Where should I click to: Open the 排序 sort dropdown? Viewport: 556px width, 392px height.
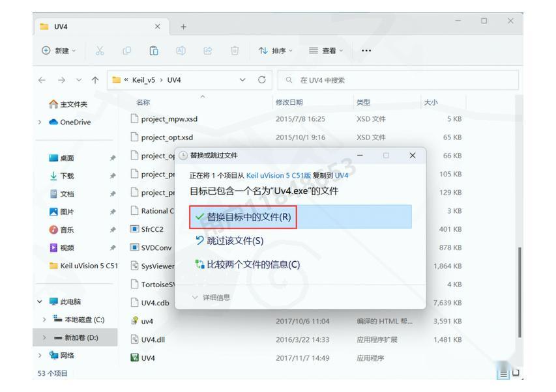276,51
